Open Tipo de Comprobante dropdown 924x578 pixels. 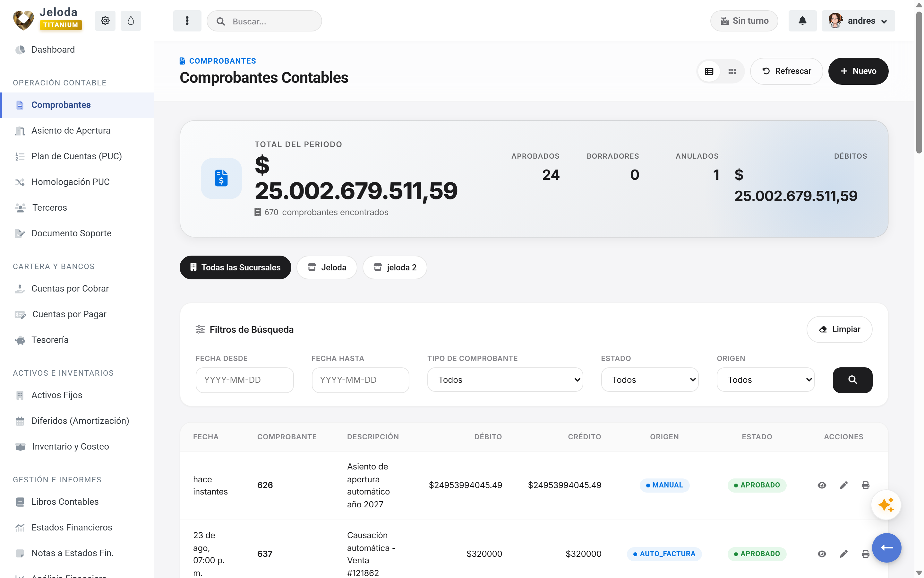(505, 380)
